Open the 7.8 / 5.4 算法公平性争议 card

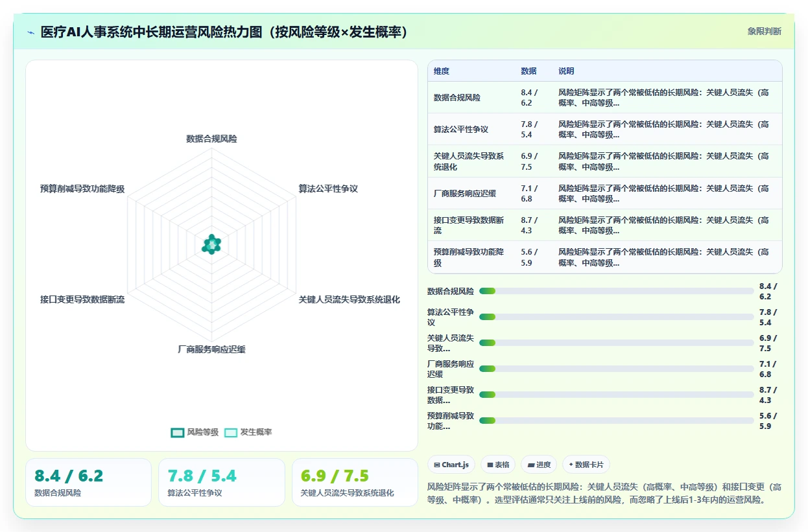(222, 482)
